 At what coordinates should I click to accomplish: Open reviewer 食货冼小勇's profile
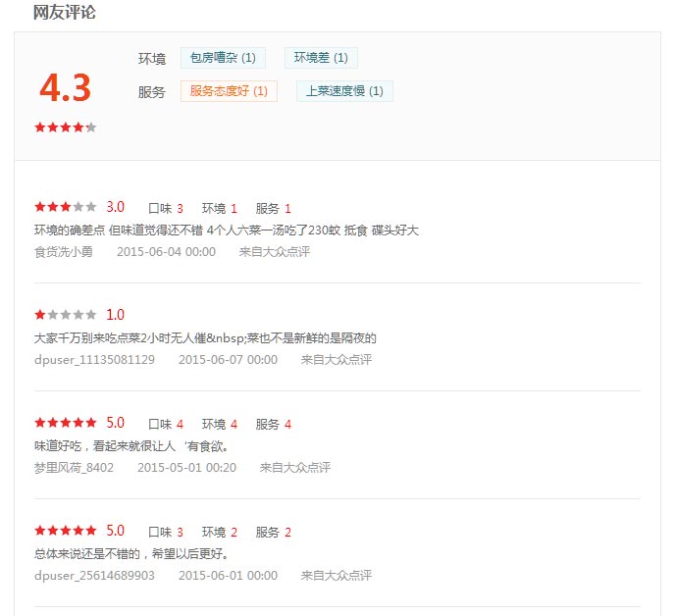[x=64, y=252]
